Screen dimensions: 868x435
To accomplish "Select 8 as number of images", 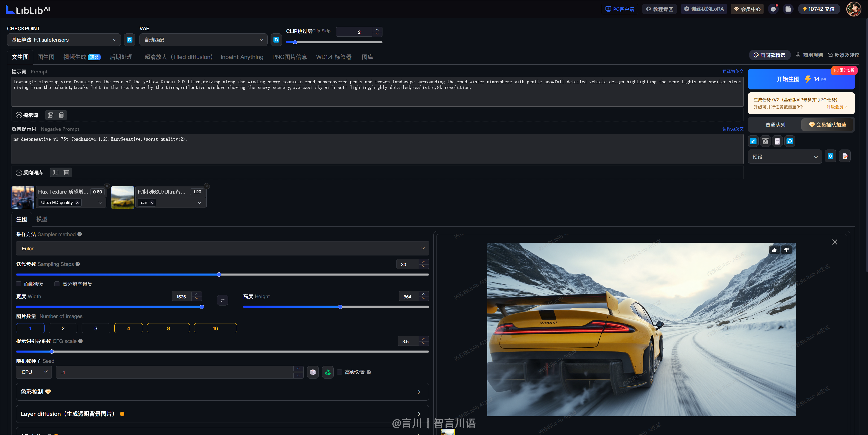I will [x=168, y=328].
